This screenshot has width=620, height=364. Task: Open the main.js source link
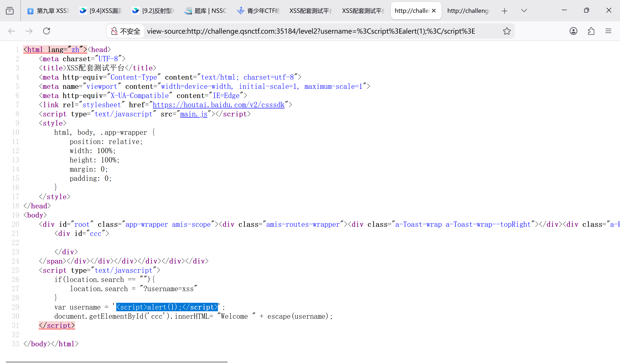tap(194, 114)
